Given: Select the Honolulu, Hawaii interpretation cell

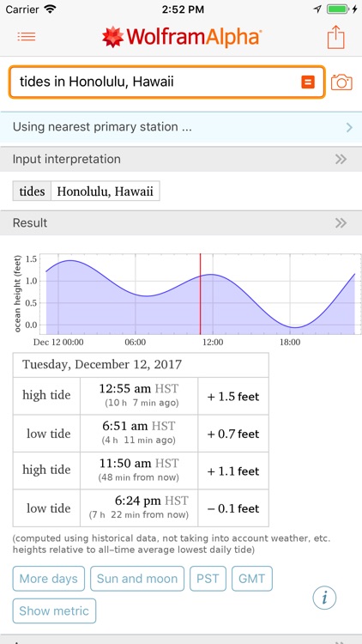Looking at the screenshot, I should pos(105,191).
